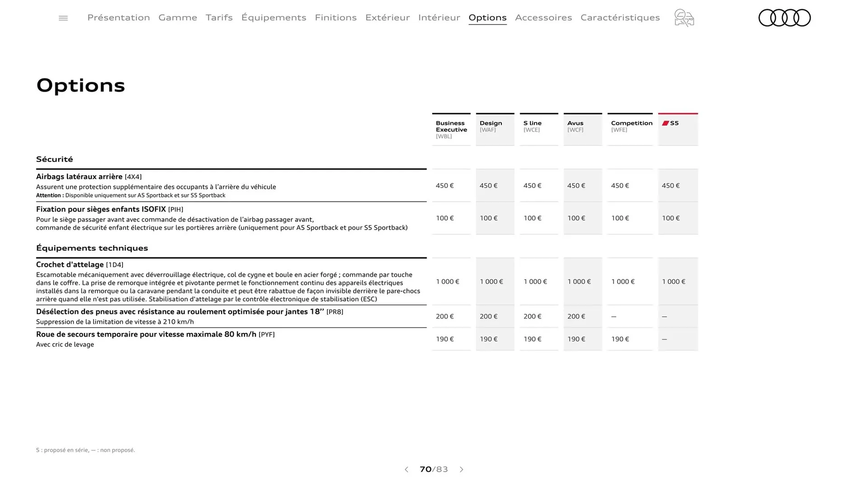Screen dimensions: 868x488
Task: Open the Accessoires tab
Action: pyautogui.click(x=543, y=18)
